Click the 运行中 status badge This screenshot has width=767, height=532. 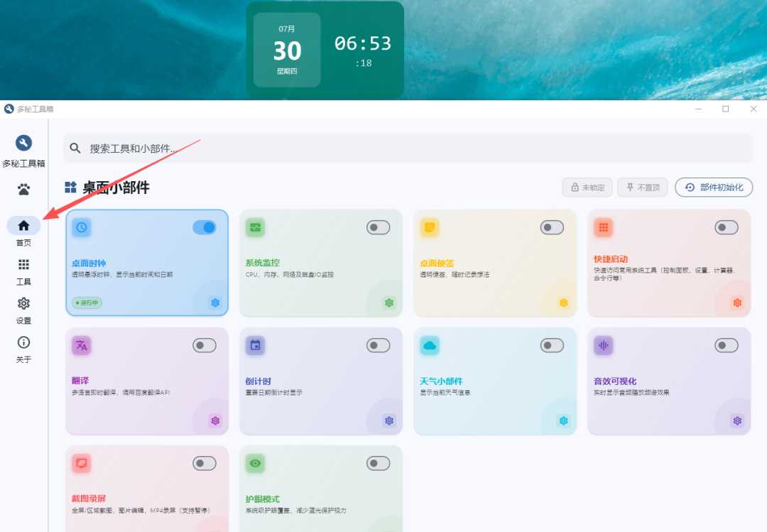[x=87, y=303]
